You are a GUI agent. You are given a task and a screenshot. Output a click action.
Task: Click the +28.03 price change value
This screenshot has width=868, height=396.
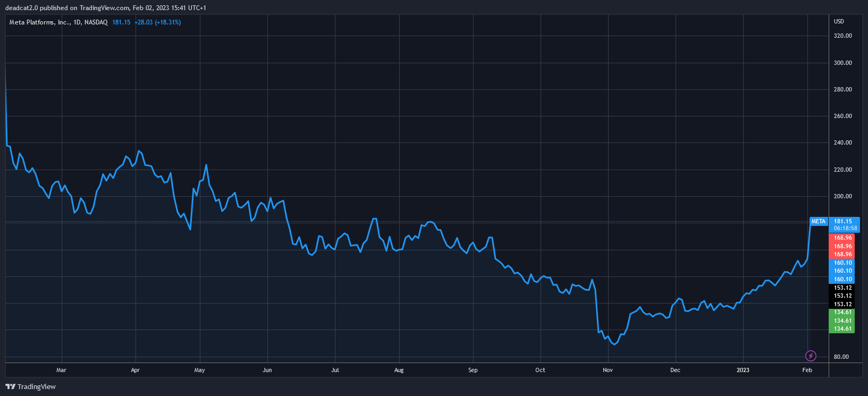coord(144,22)
